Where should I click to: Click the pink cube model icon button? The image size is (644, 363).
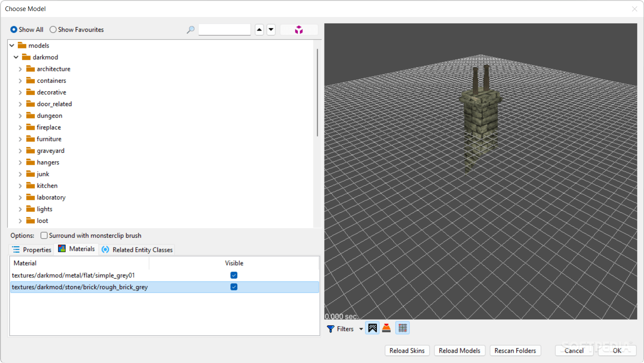tap(299, 30)
